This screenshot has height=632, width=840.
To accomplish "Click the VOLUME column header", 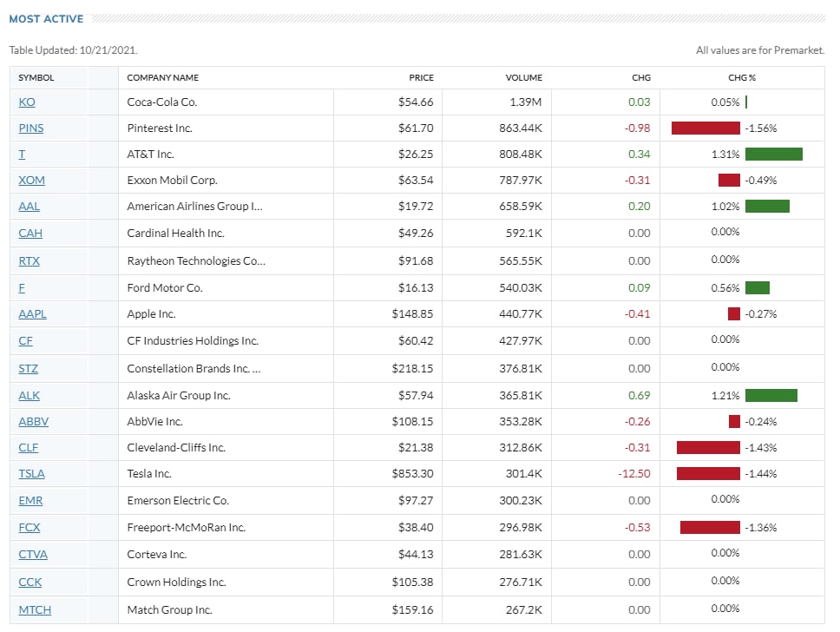I will pos(524,78).
